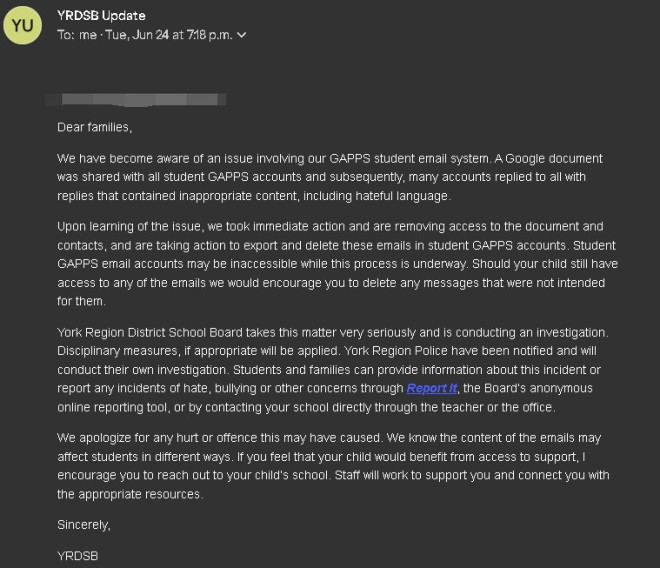Click the paragraph starting 'We have become aware'
This screenshot has height=568, width=660.
(x=330, y=177)
